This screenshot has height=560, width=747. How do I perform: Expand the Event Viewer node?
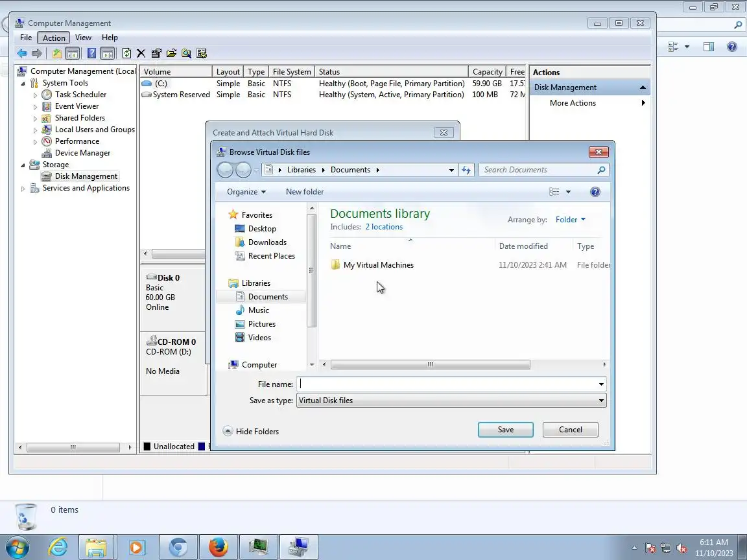(x=35, y=107)
